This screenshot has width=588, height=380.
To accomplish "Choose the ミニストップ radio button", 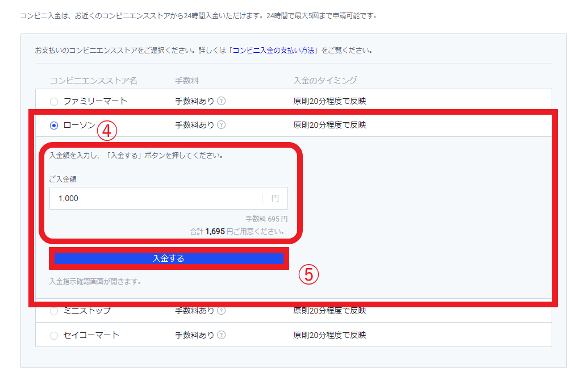I will point(54,311).
